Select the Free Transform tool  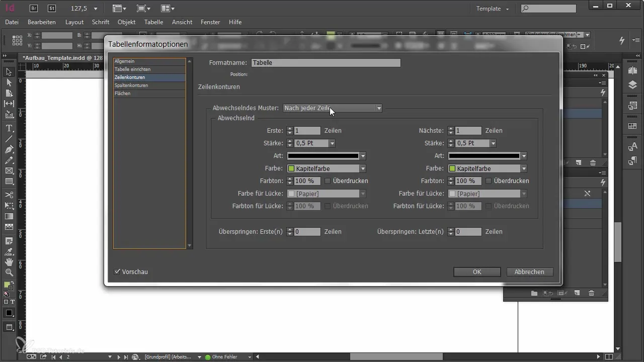tap(9, 205)
